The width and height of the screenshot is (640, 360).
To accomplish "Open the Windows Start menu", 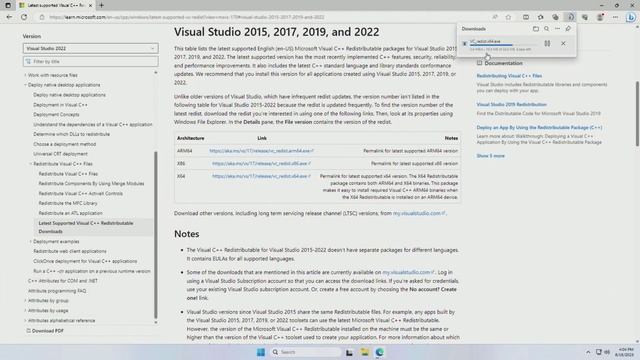I will 261,352.
